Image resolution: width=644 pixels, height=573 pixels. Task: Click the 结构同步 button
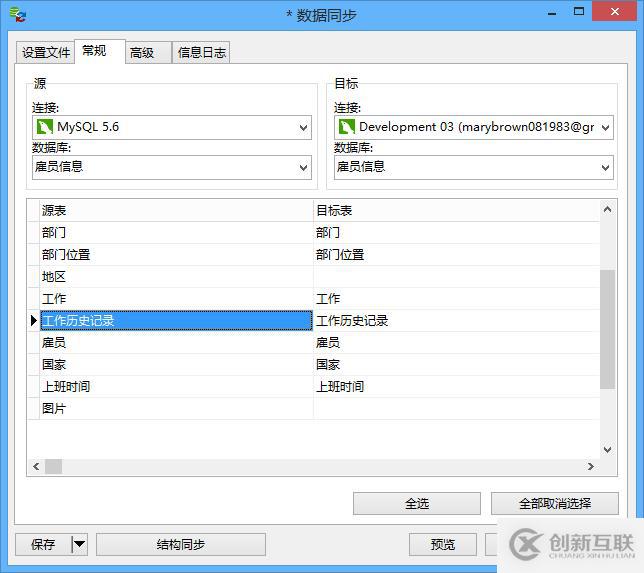[x=181, y=544]
